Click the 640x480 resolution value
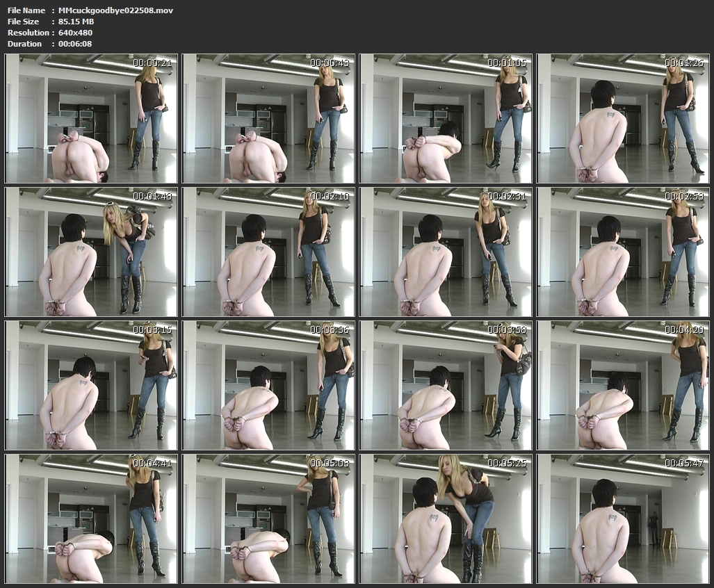Viewport: 714px width, 588px height. [x=76, y=33]
